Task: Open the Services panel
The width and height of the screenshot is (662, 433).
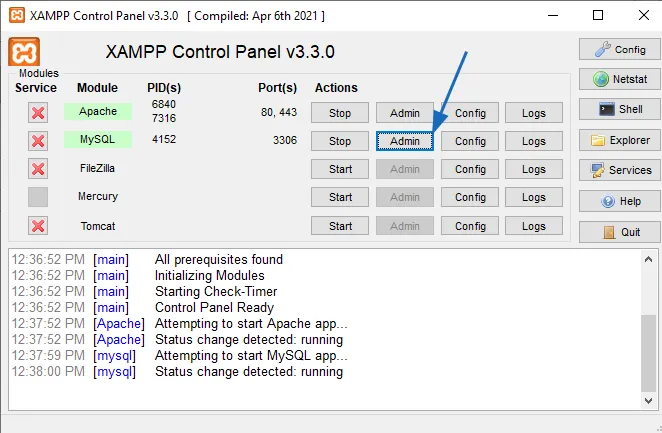Action: pyautogui.click(x=619, y=170)
